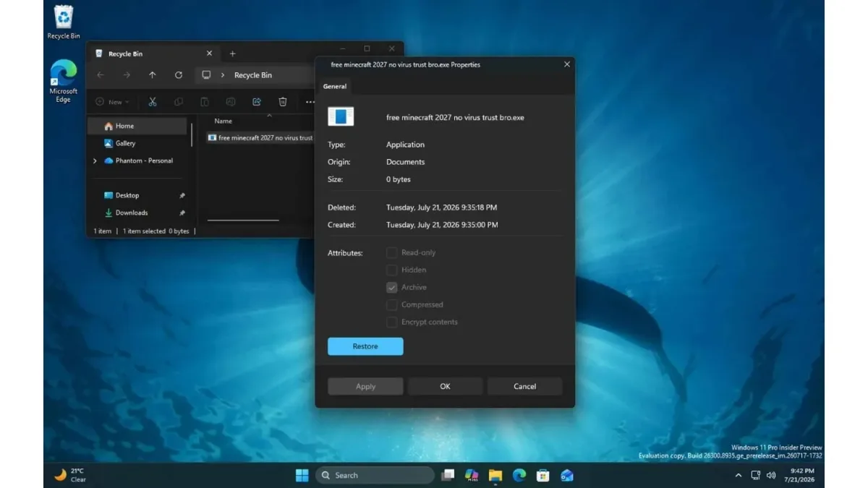868x488 pixels.
Task: Select the free minecraft 2027 file row
Action: [x=260, y=137]
